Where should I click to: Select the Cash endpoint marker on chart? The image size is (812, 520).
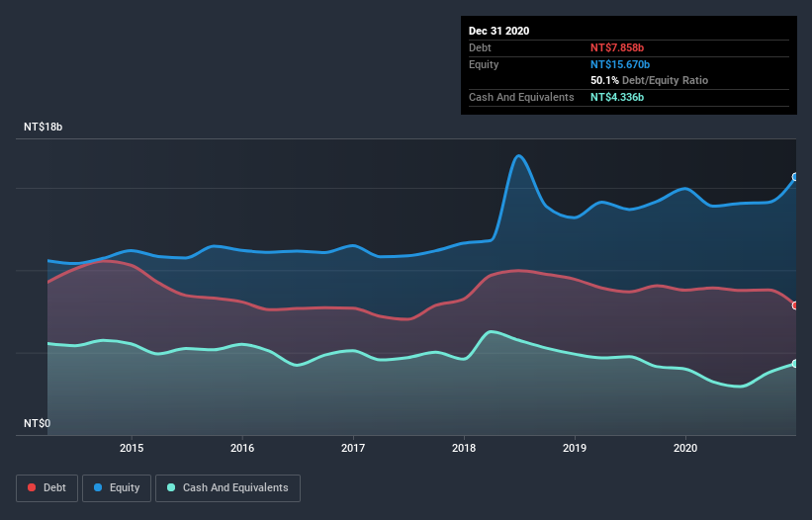(795, 364)
